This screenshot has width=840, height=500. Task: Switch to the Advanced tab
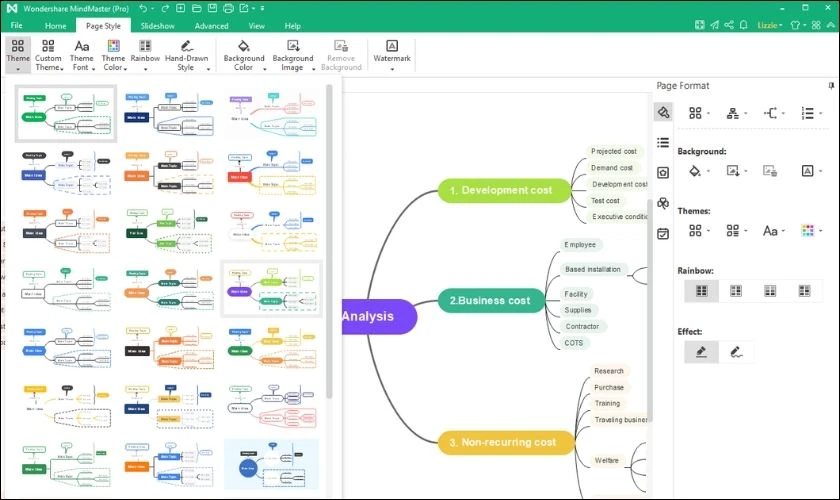212,25
